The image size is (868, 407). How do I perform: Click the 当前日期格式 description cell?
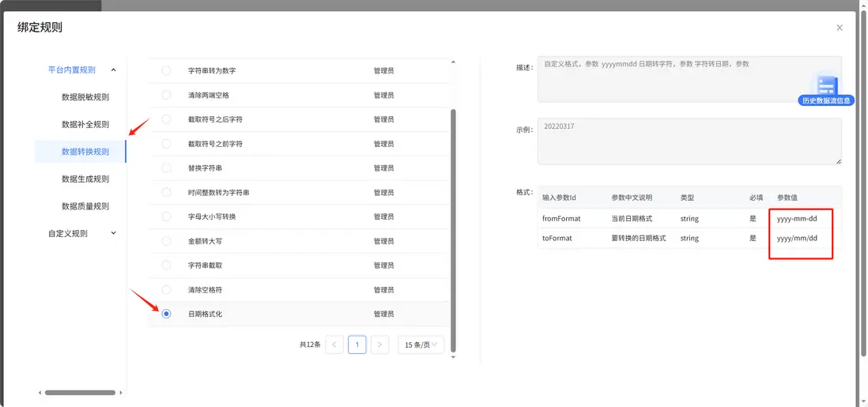[x=632, y=219]
